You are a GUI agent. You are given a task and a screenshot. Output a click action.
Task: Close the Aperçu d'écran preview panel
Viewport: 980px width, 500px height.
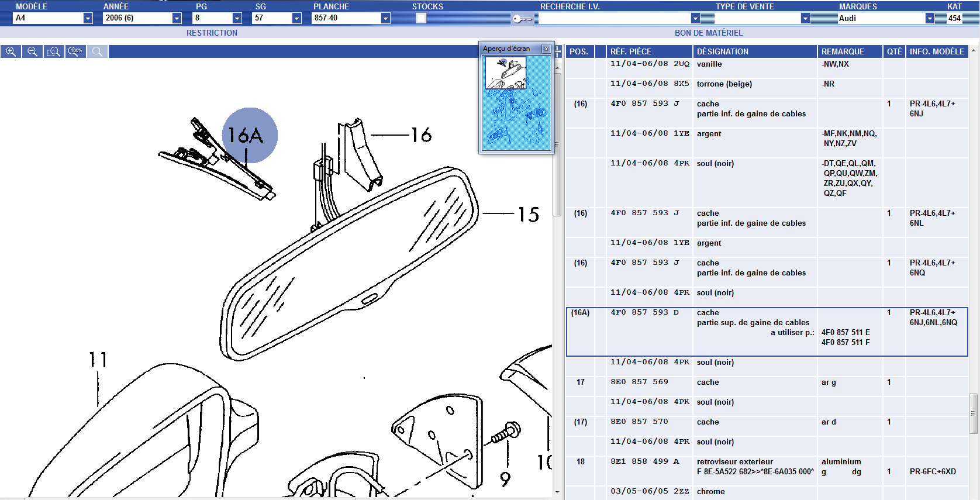coord(546,49)
